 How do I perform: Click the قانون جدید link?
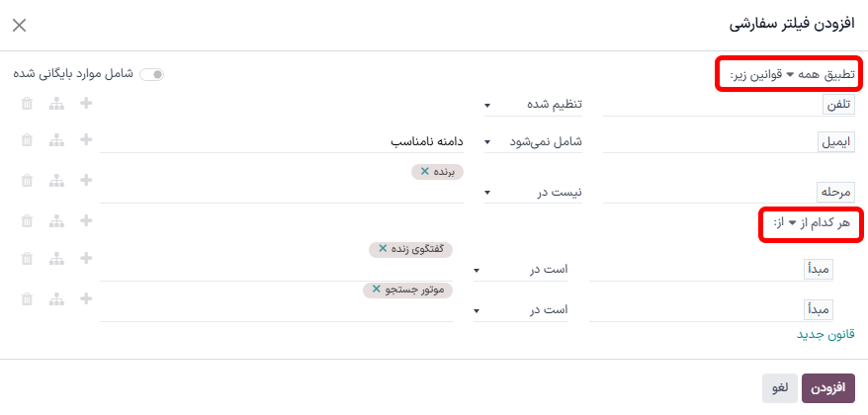825,334
